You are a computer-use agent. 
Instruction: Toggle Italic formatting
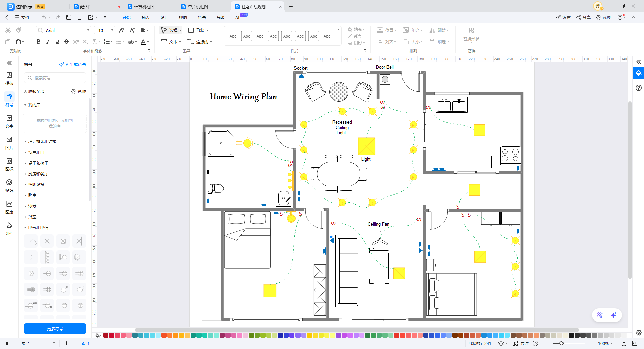(x=48, y=42)
